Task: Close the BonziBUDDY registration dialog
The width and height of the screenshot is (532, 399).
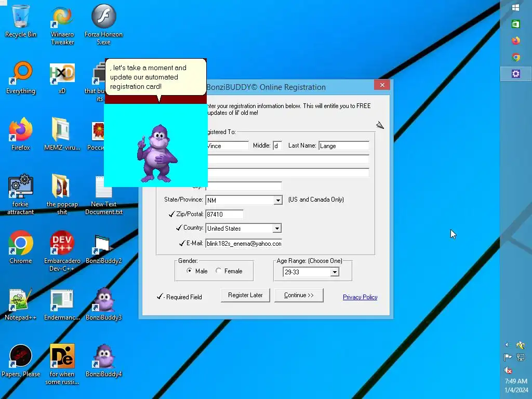Action: [x=382, y=85]
